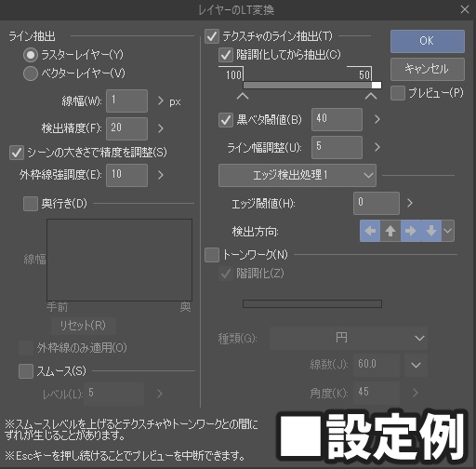Open the detection direction dropdown arrow

(x=448, y=231)
